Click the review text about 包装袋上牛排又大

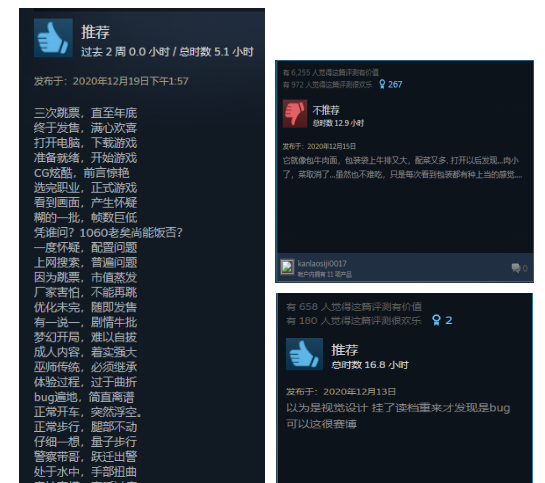pos(402,167)
